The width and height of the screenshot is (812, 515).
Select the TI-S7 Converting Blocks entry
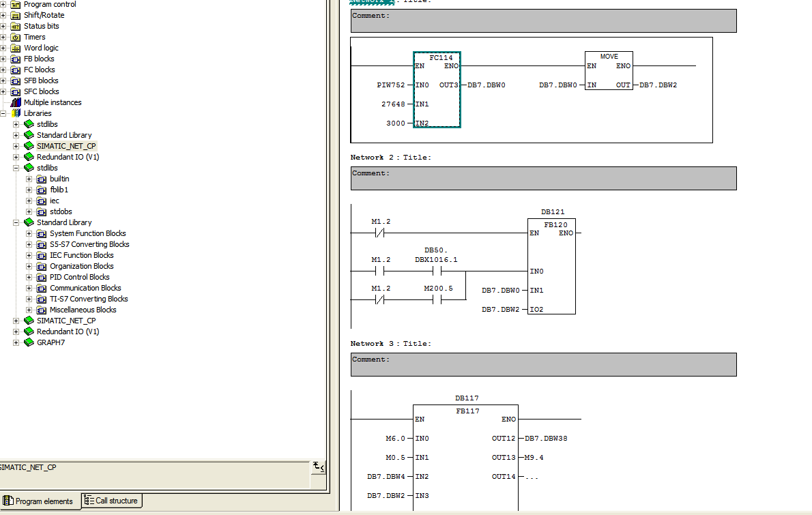89,299
